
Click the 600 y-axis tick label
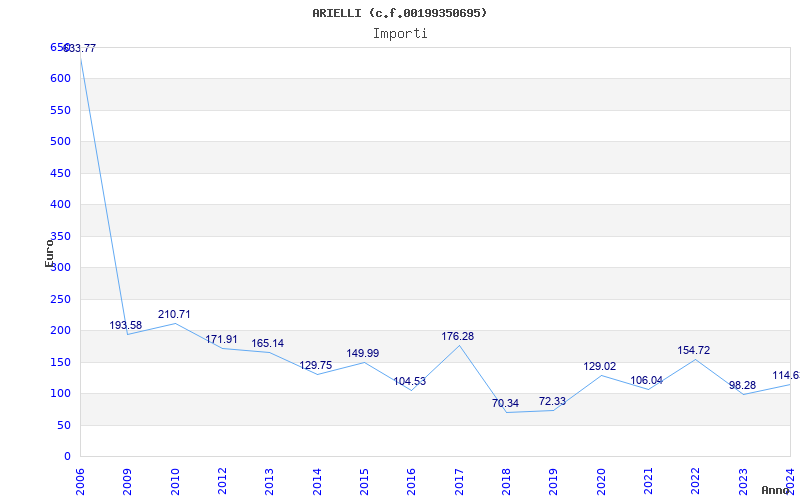[x=60, y=79]
